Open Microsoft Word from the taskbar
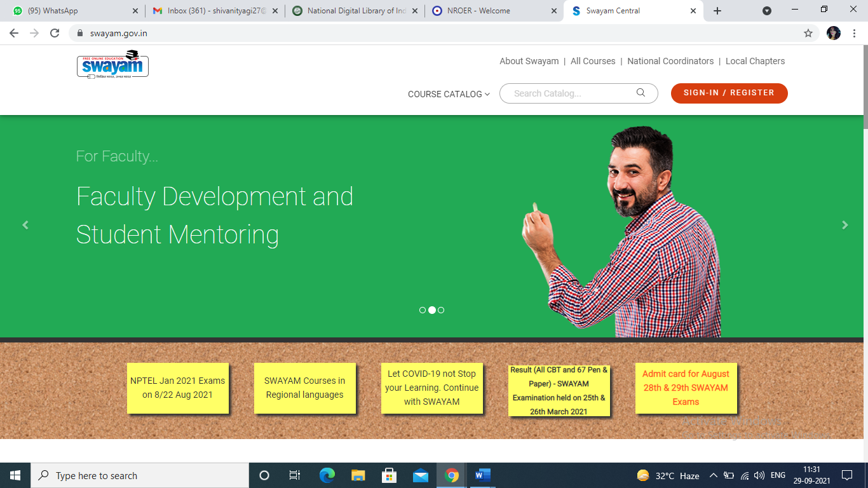Viewport: 868px width, 488px height. tap(482, 475)
